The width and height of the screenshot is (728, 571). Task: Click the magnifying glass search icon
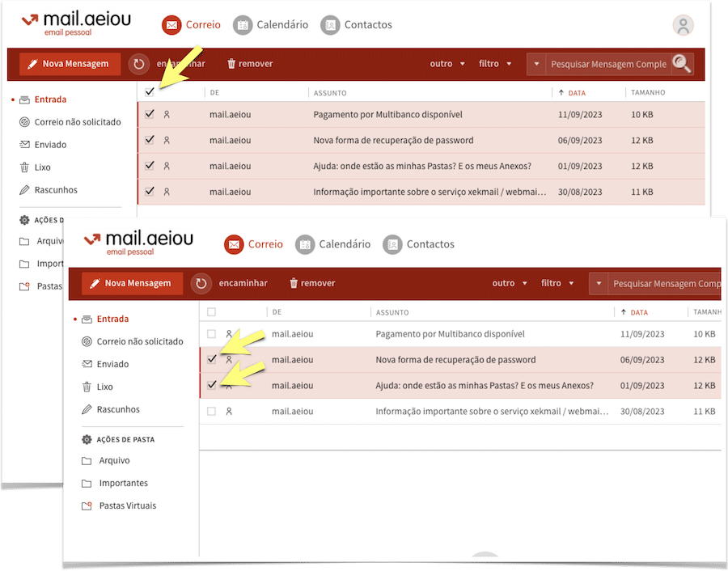coord(682,64)
